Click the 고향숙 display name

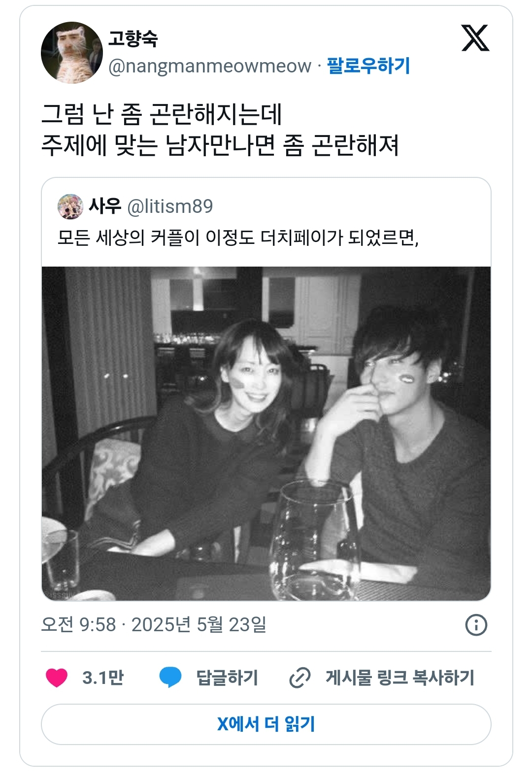(133, 38)
